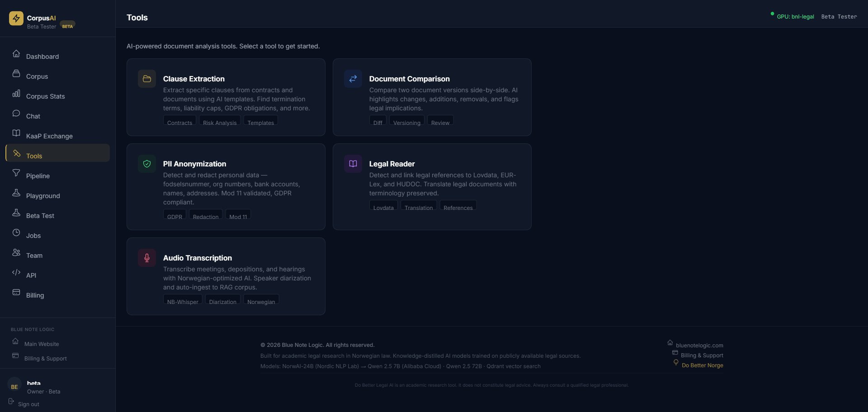This screenshot has height=412, width=868.
Task: Click the Audio Transcription microphone icon
Action: click(x=146, y=257)
